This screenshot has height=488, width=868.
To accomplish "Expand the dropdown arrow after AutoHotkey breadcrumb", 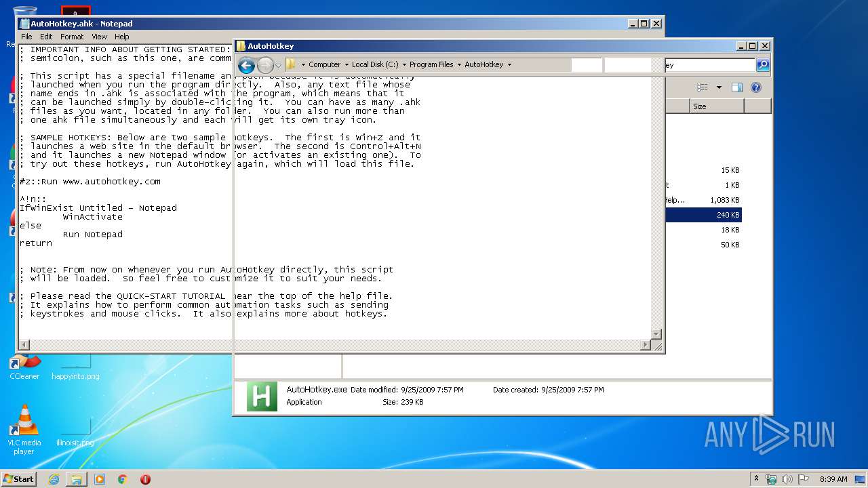I will [509, 65].
